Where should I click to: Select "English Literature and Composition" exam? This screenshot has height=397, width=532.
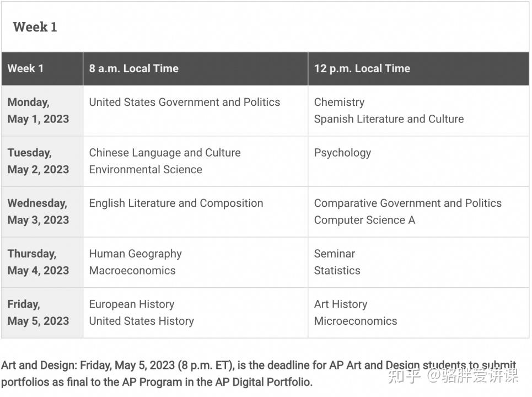(x=176, y=203)
